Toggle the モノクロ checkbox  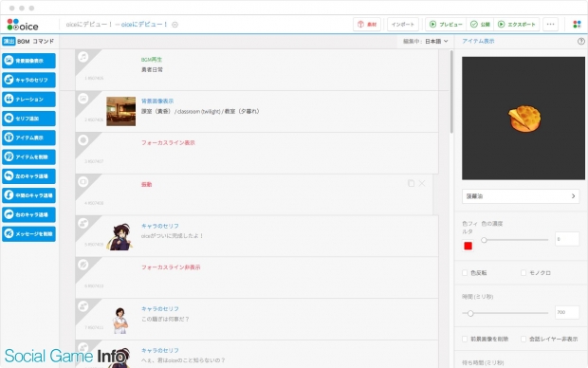click(524, 273)
